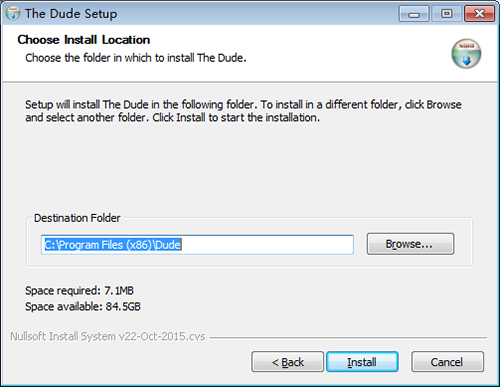This screenshot has height=387, width=500.
Task: Click the 'Space available: 84.5GB' text
Action: (x=83, y=306)
